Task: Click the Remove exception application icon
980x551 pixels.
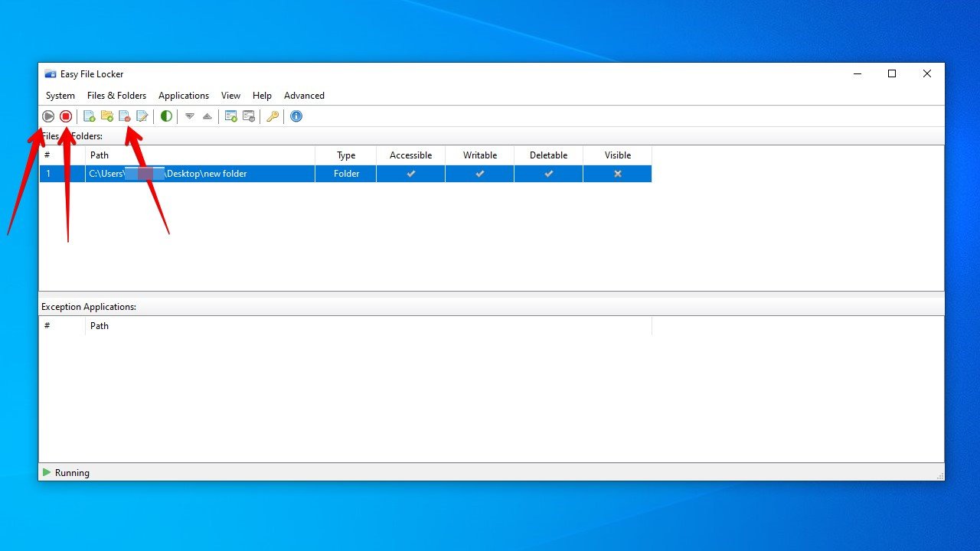Action: 249,116
